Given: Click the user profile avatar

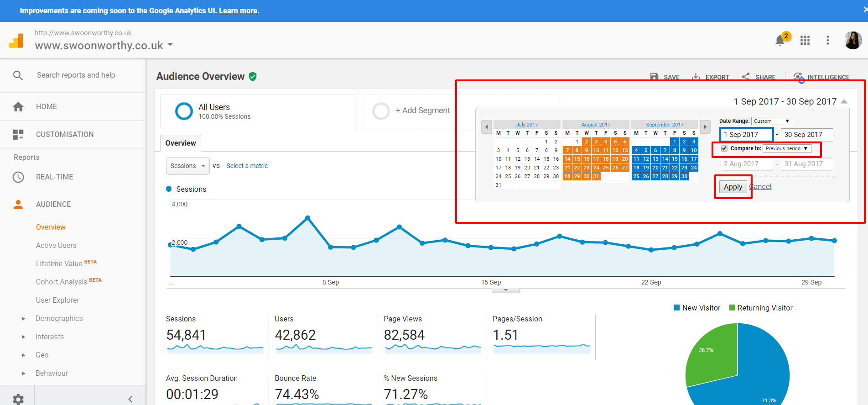Looking at the screenshot, I should click(852, 40).
